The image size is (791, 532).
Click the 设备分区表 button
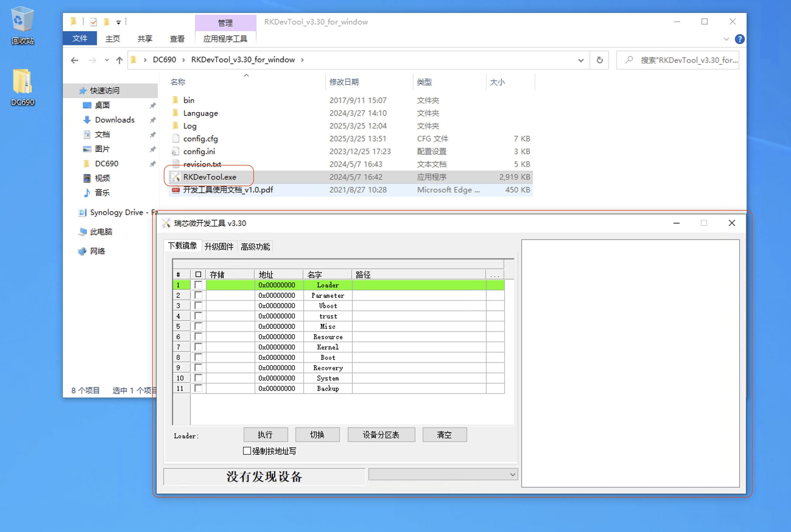click(x=381, y=435)
